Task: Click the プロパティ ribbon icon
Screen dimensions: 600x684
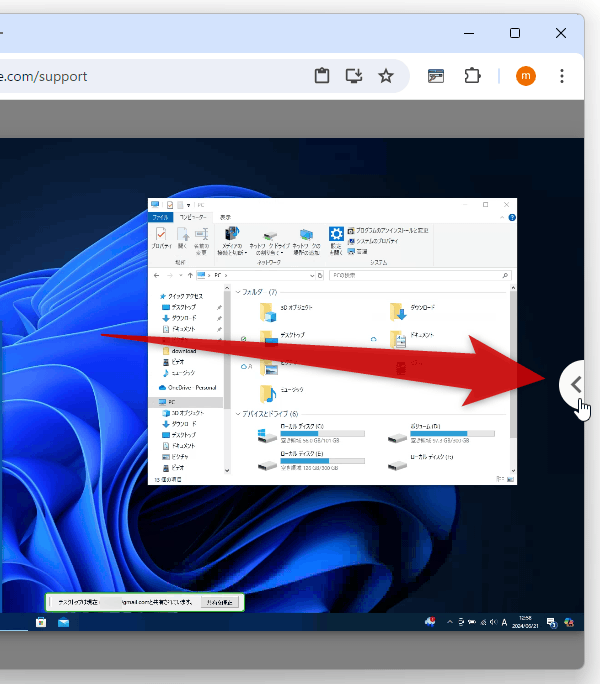Action: click(161, 238)
